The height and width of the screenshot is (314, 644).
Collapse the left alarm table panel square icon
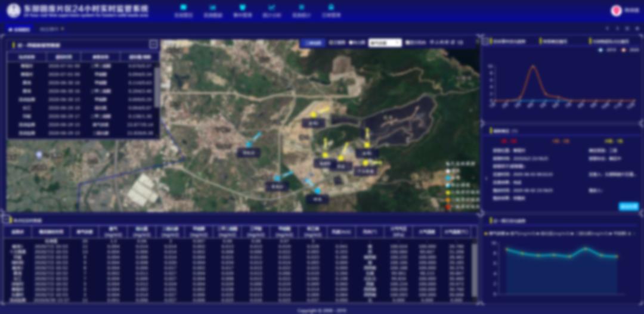pyautogui.click(x=153, y=44)
